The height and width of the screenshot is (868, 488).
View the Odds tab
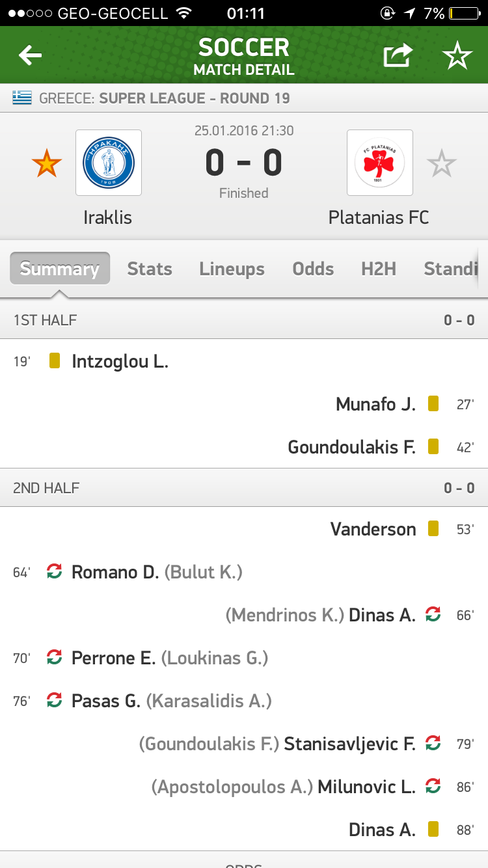313,269
